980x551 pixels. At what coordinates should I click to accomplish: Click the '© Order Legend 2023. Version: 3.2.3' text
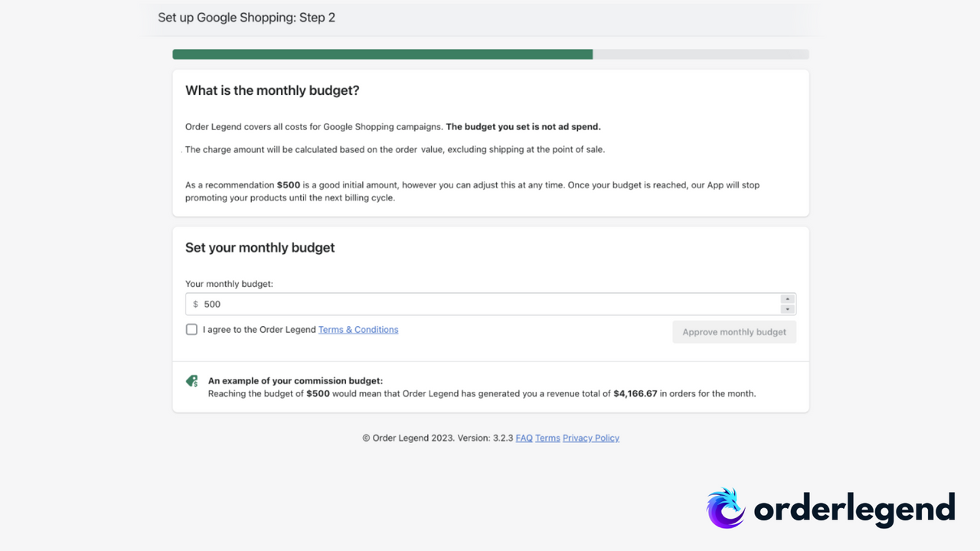[x=437, y=439]
